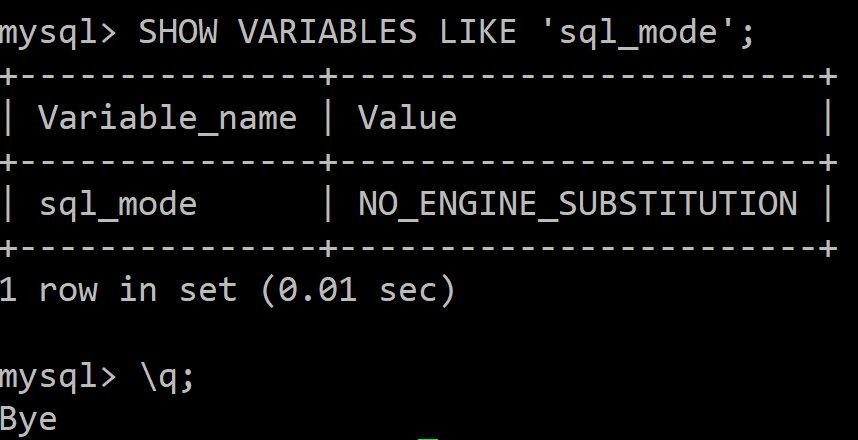The image size is (858, 440).
Task: Click the mysql> prompt before SHOW VARIABLES
Action: pos(58,34)
